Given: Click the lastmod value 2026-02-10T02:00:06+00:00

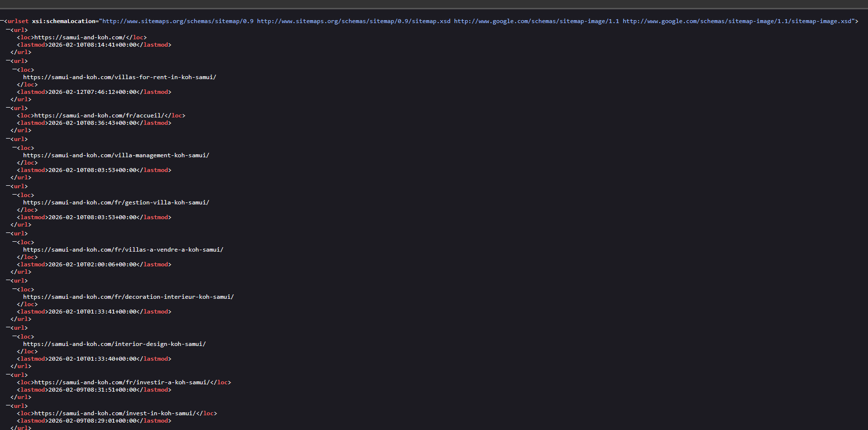Looking at the screenshot, I should [x=92, y=264].
